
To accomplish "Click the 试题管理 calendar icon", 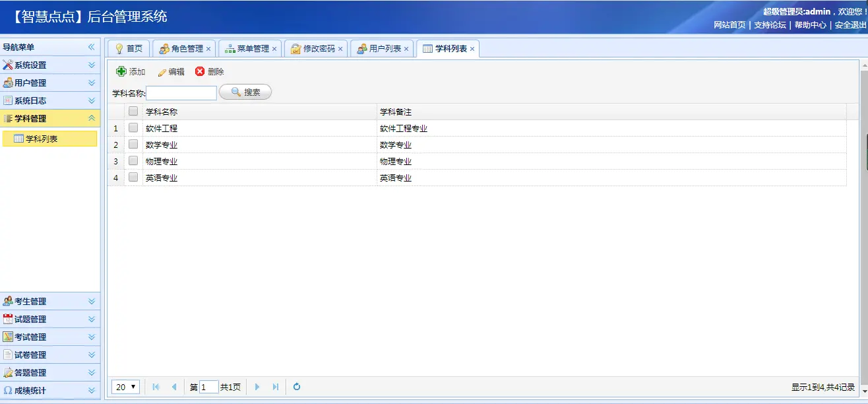I will point(8,320).
